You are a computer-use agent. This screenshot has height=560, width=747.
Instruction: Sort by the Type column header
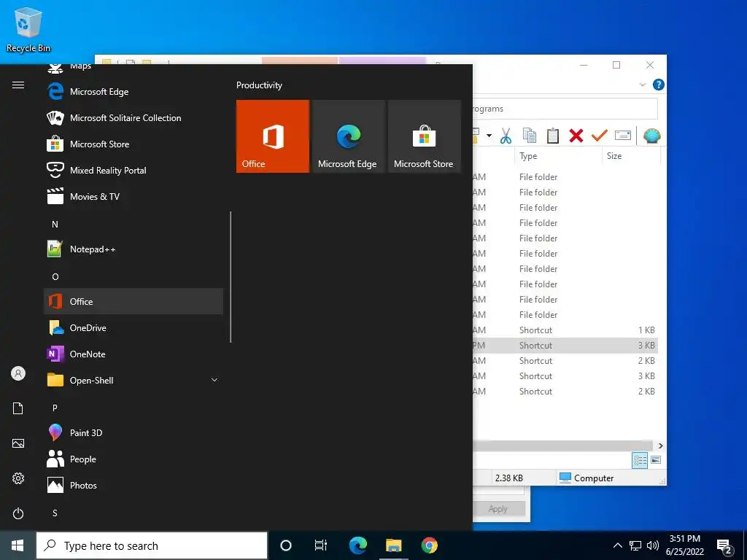click(558, 156)
